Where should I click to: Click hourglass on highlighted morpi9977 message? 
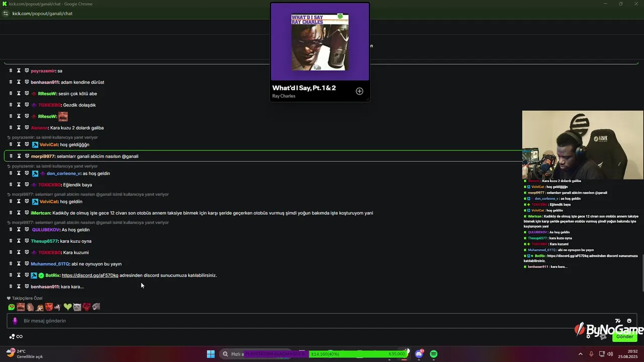pos(19,156)
